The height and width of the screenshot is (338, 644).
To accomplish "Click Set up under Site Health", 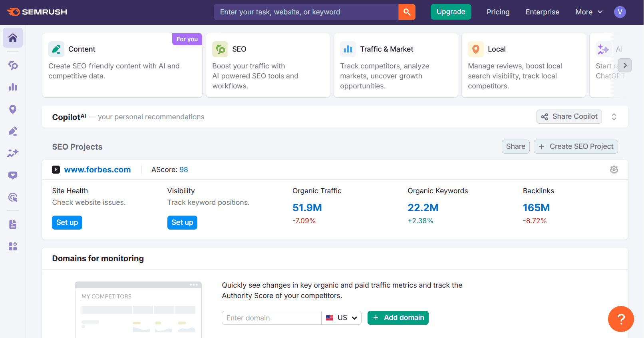I will (x=67, y=222).
